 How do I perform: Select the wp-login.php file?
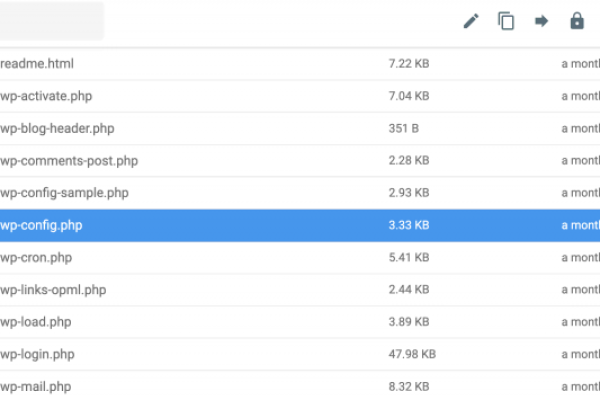(x=38, y=354)
